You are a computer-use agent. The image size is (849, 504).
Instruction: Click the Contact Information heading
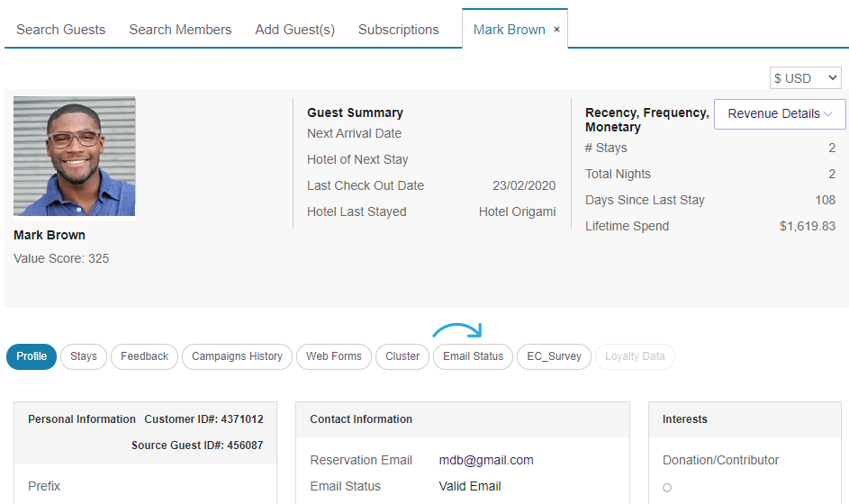(x=361, y=419)
